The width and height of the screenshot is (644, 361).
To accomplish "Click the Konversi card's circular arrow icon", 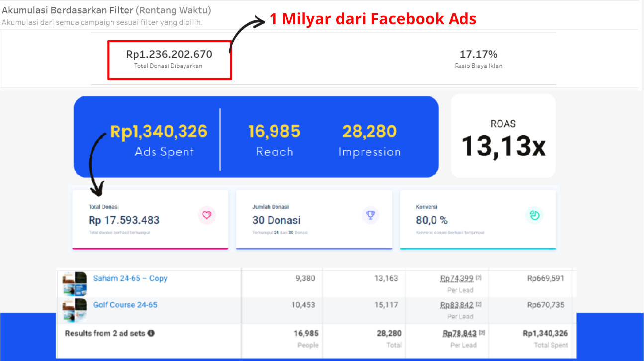I will pyautogui.click(x=534, y=214).
